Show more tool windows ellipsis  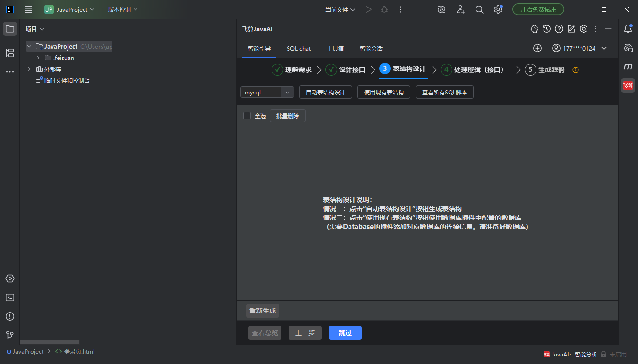[x=10, y=72]
